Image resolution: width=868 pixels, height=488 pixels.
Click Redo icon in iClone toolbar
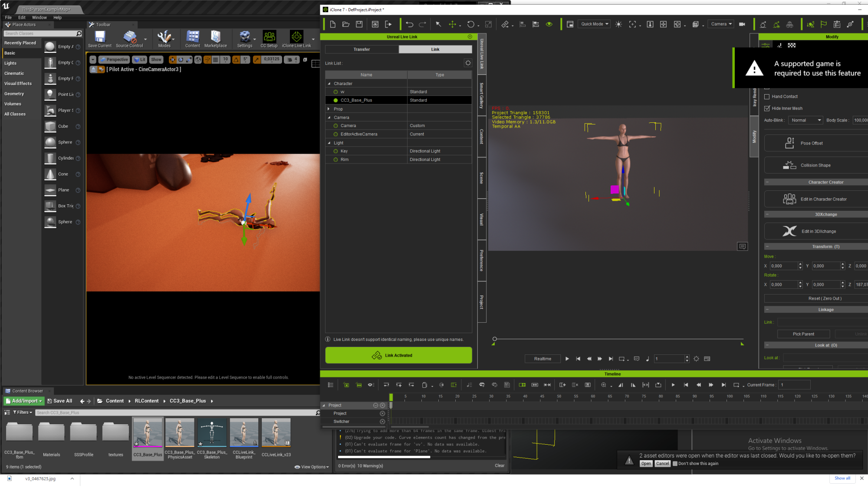coord(422,24)
